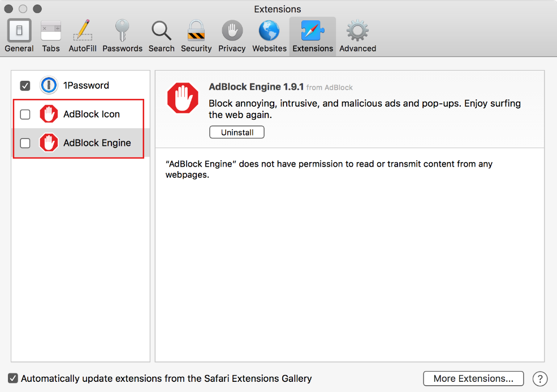
Task: Open AutoFill preferences pane
Action: click(83, 36)
